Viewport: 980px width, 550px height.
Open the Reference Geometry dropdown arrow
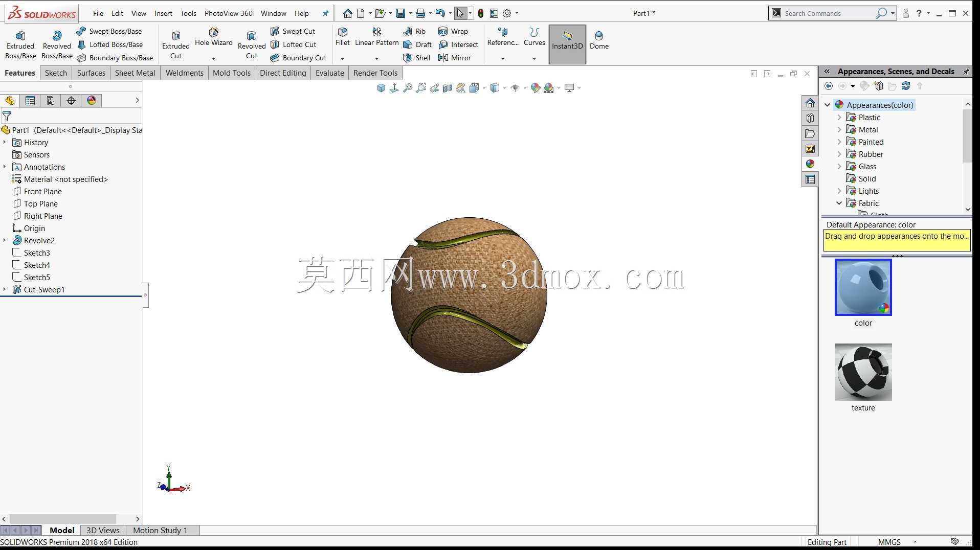(503, 58)
